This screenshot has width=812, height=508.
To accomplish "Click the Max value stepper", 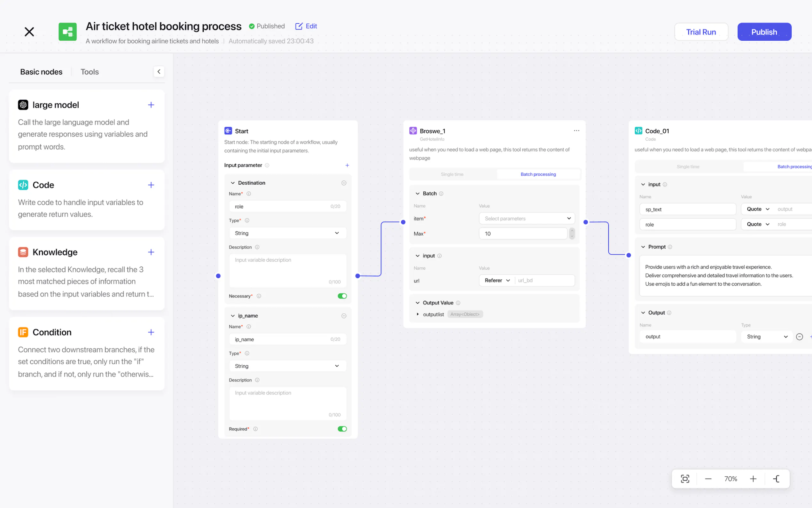I will pos(572,233).
